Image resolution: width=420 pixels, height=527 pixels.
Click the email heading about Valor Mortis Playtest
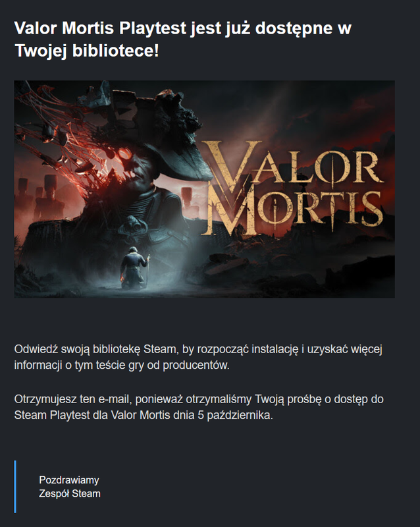pyautogui.click(x=183, y=39)
